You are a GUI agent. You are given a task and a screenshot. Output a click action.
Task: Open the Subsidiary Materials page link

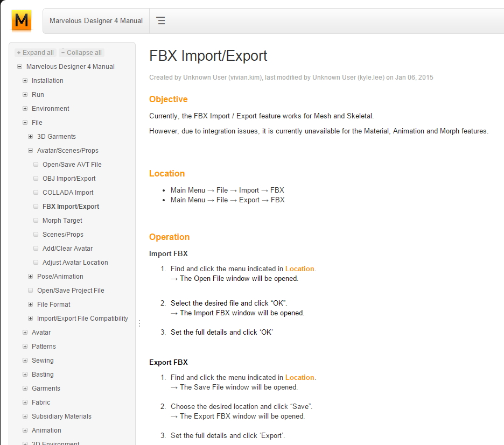(62, 416)
